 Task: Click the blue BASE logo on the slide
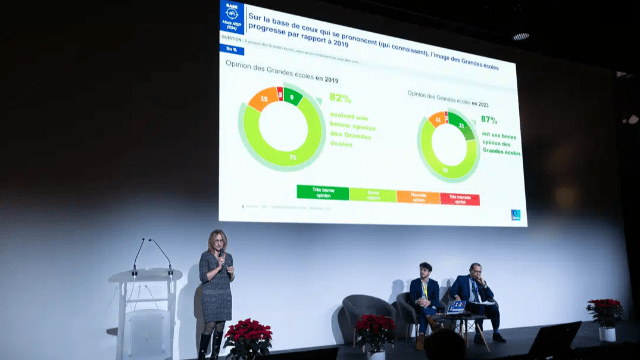point(231,17)
